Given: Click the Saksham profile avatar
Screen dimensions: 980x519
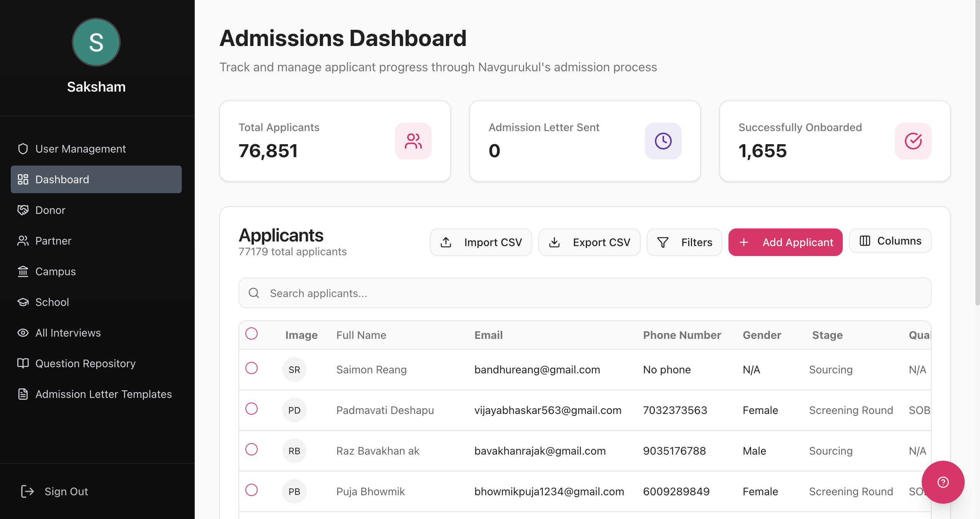Looking at the screenshot, I should click(96, 42).
